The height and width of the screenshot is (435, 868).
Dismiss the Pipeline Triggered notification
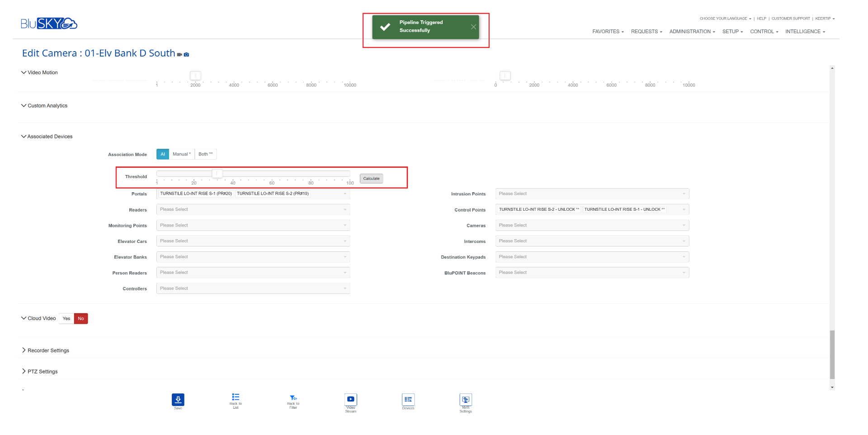click(473, 27)
